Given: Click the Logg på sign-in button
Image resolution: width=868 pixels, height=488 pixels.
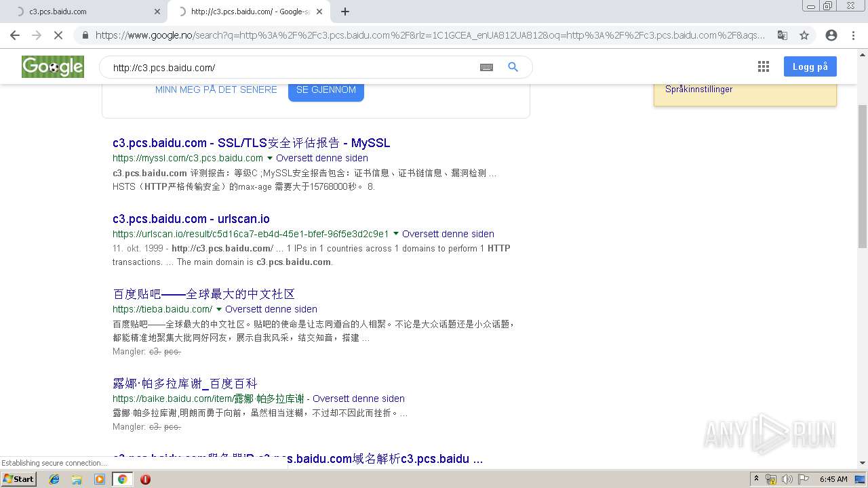Looking at the screenshot, I should 810,66.
